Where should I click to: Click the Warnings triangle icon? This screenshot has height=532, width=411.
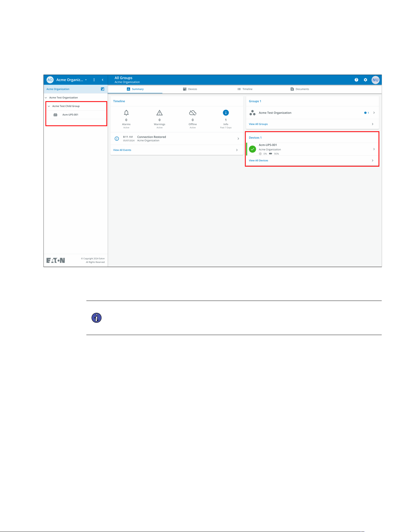(x=159, y=113)
